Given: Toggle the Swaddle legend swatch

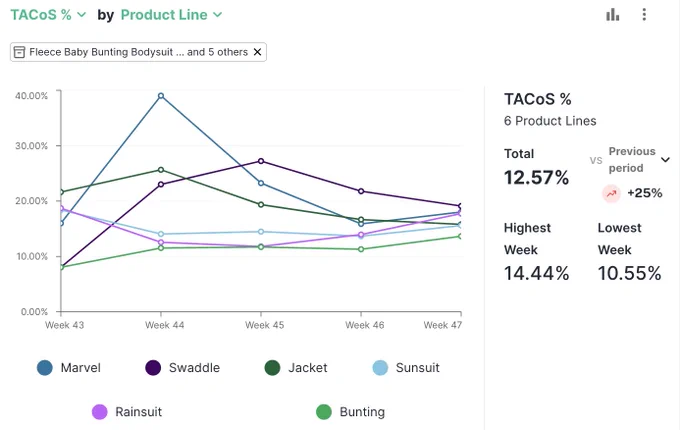Looking at the screenshot, I should point(153,368).
